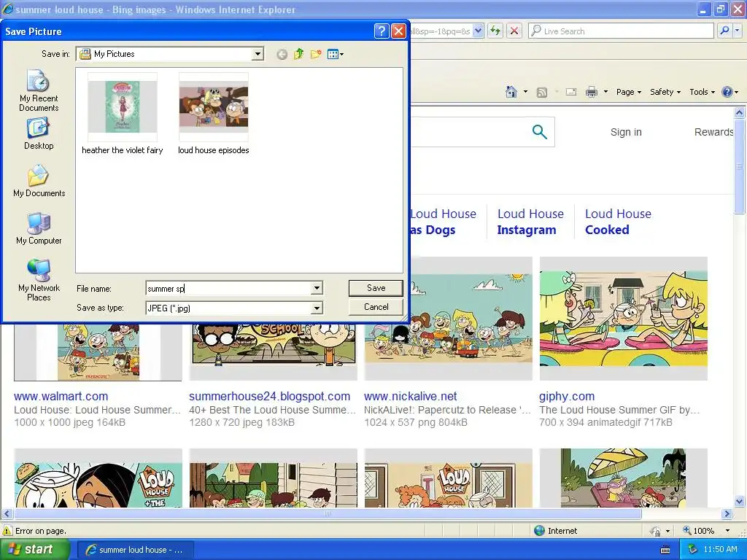Click Loud House Instagram suggestion
This screenshot has height=560, width=747.
pos(530,222)
